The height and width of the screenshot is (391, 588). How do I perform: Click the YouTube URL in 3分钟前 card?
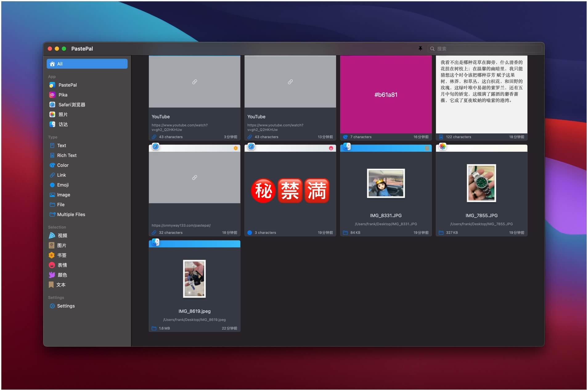tap(179, 127)
